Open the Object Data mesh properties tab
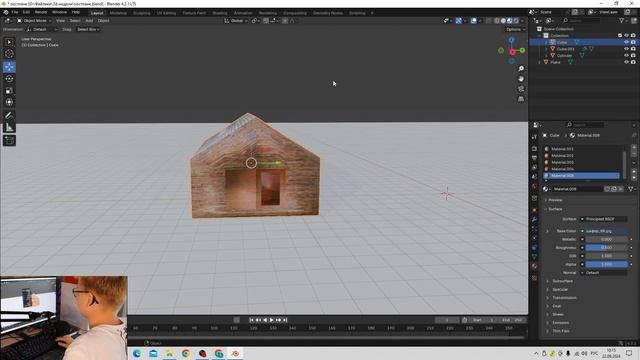 534,256
